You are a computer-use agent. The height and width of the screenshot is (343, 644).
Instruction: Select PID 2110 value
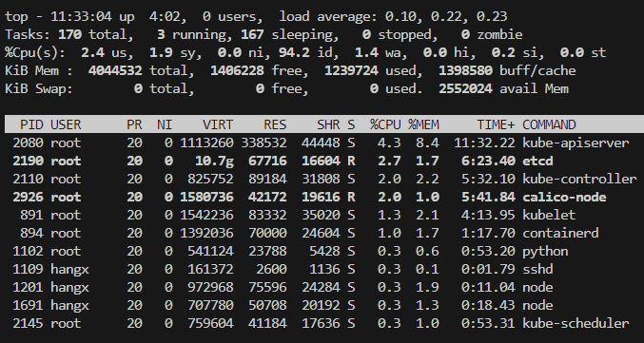pos(28,179)
